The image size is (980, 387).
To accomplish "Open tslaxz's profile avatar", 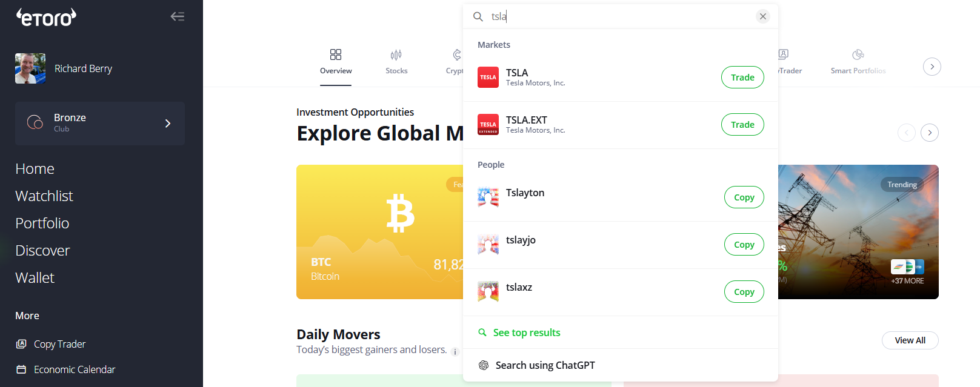I will [x=488, y=292].
